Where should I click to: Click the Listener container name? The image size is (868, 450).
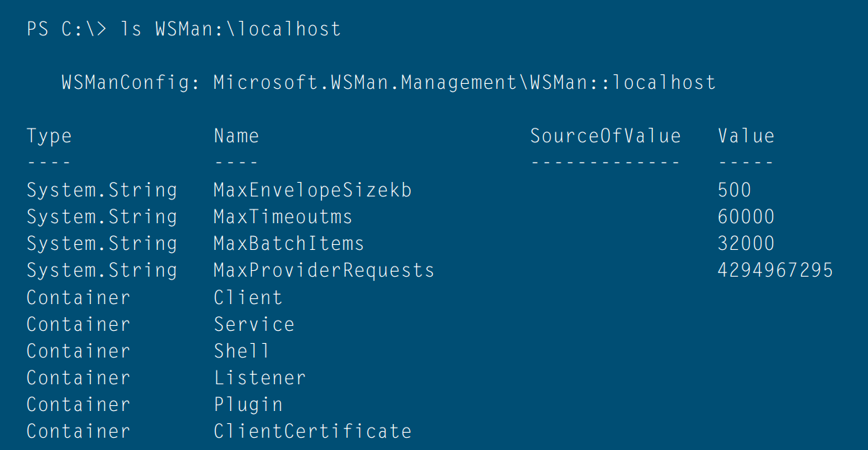260,378
